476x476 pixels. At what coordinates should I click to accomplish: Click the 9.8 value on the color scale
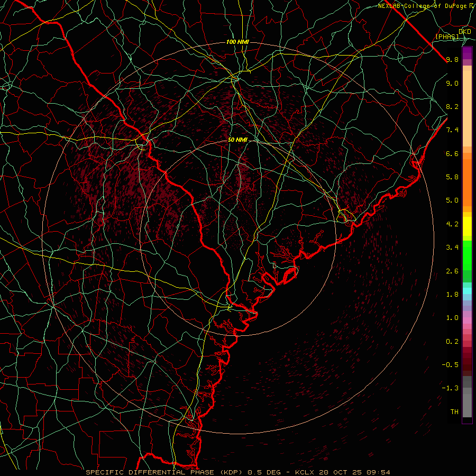click(x=452, y=59)
